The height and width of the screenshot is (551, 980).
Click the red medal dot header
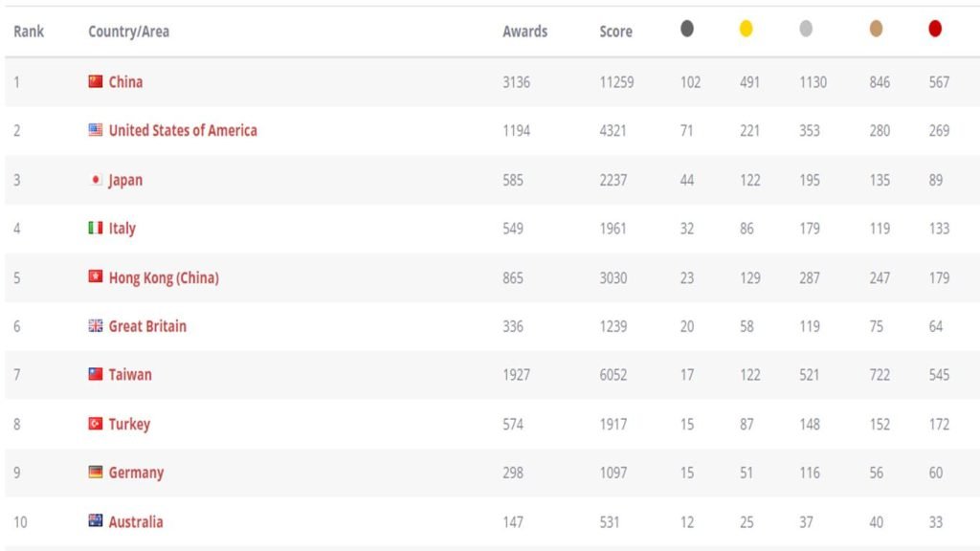click(x=935, y=29)
